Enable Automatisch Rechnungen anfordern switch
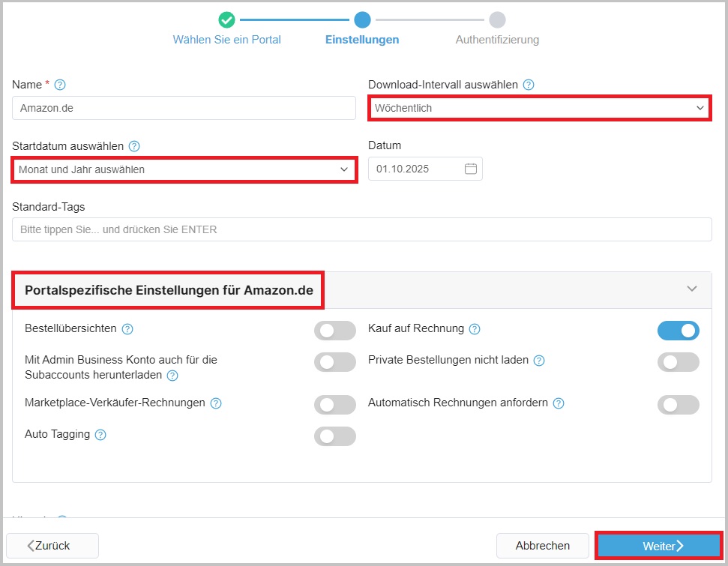 tap(678, 405)
